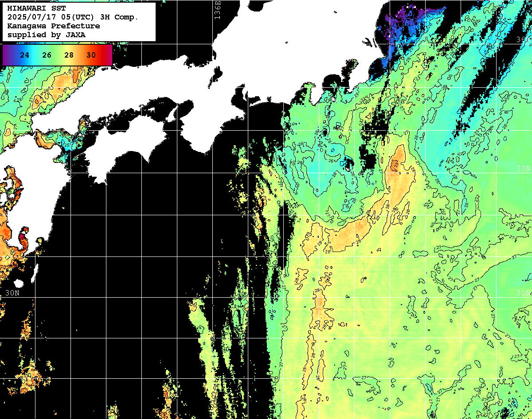This screenshot has width=532, height=419.
Task: Click the '33N' latitude label
Action: pos(524,169)
